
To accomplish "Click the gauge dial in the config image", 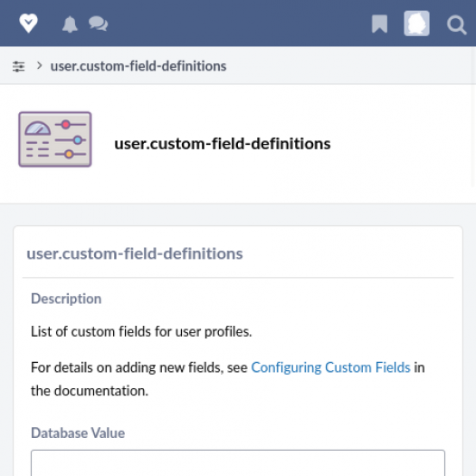I will click(38, 129).
